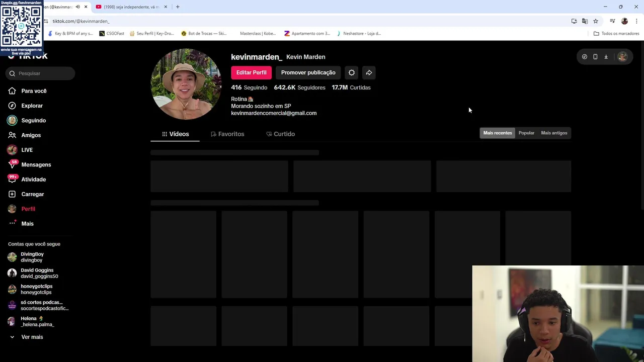644x362 pixels.
Task: Open CSGOFast bookmark
Action: click(x=112, y=34)
